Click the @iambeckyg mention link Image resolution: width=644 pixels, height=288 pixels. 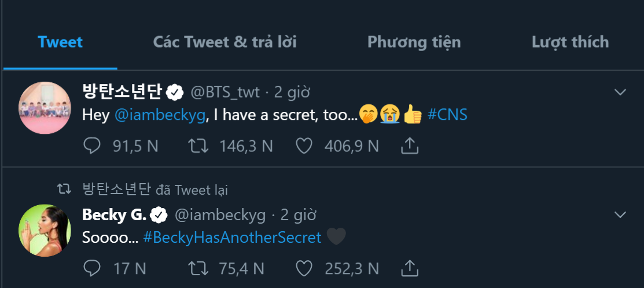pyautogui.click(x=160, y=115)
